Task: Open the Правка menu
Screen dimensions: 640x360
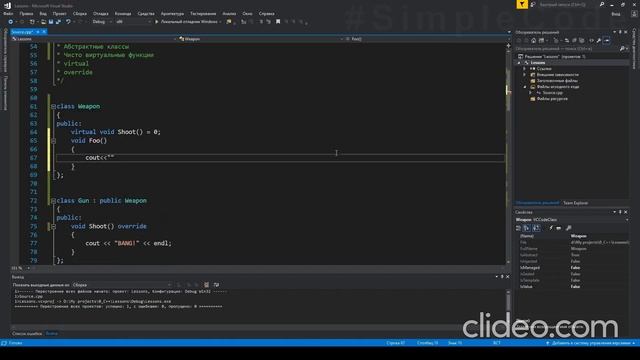Action: [26, 13]
